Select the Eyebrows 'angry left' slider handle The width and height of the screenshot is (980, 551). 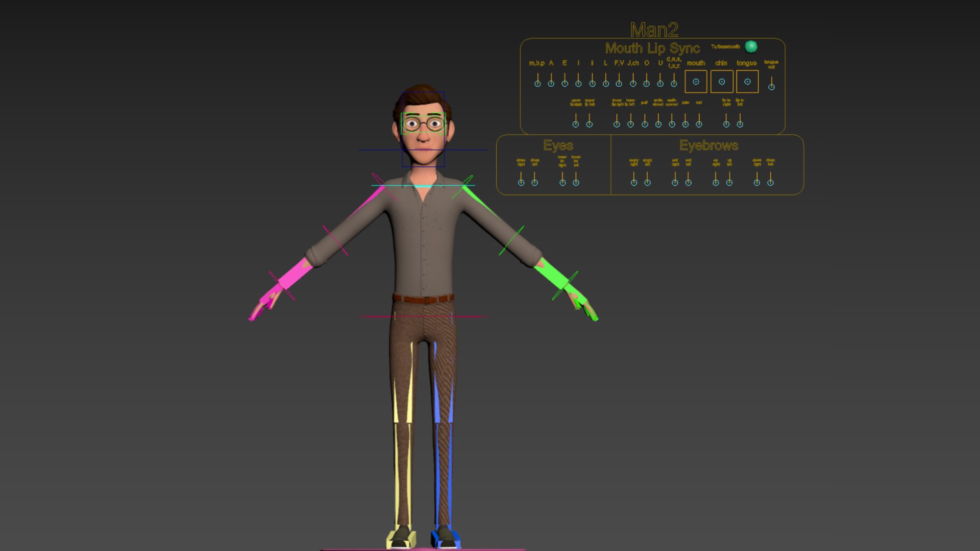pos(648,183)
